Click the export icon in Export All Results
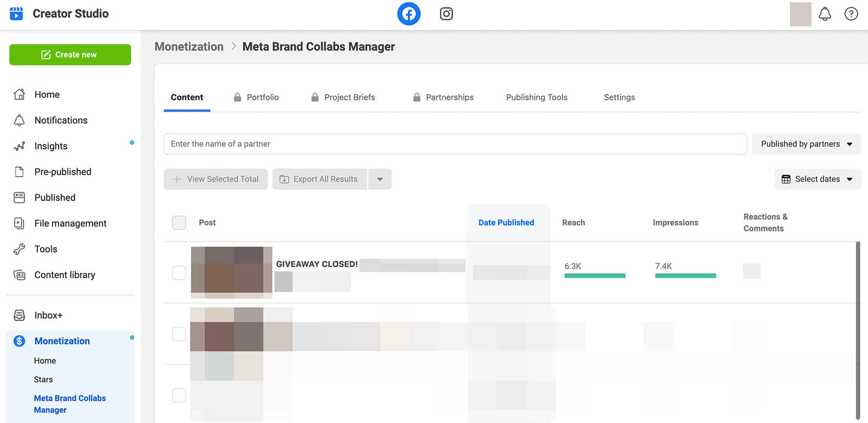This screenshot has height=423, width=868. (284, 179)
